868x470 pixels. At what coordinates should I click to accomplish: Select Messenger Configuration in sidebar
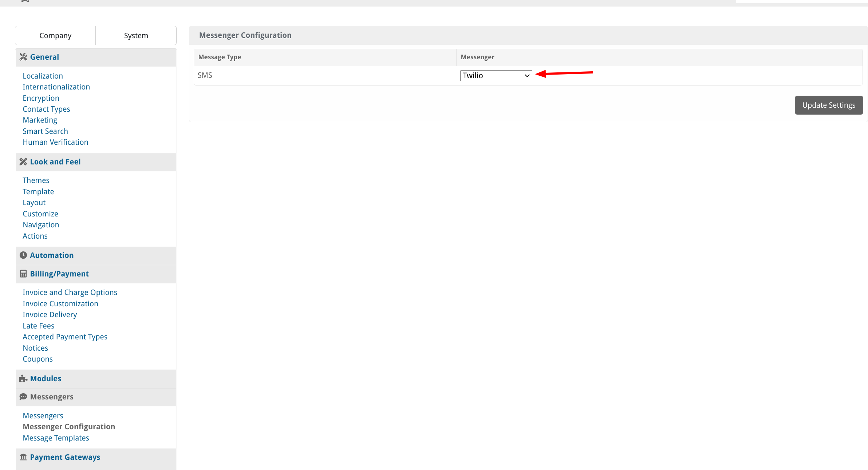(69, 426)
